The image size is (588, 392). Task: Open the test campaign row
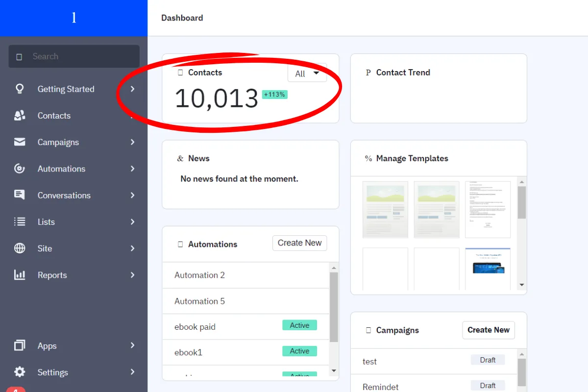434,362
